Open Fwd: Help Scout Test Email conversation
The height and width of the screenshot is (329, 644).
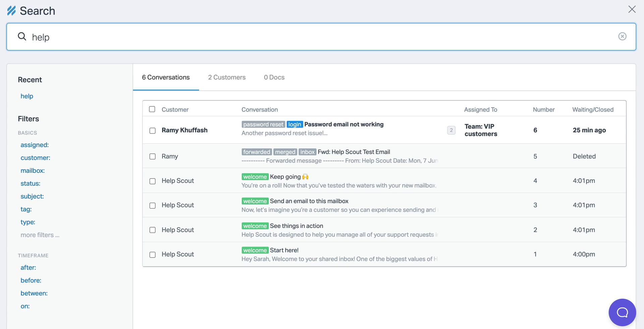tap(354, 152)
